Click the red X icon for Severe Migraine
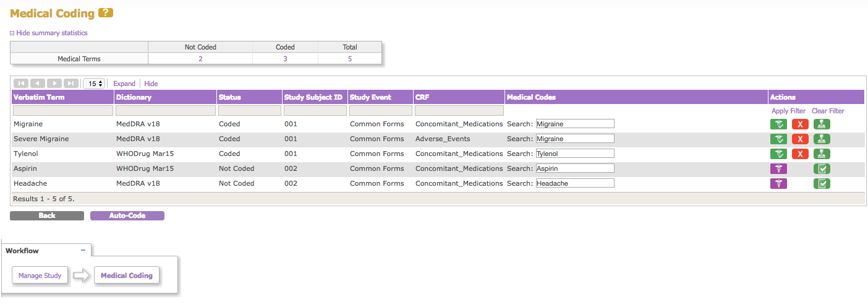The width and height of the screenshot is (868, 304). (x=800, y=139)
